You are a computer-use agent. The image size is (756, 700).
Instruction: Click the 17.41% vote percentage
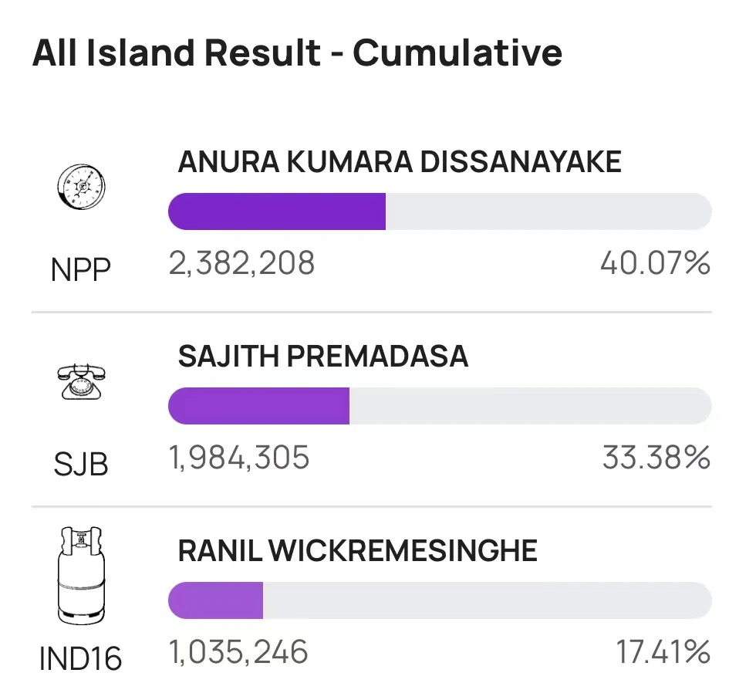[663, 653]
